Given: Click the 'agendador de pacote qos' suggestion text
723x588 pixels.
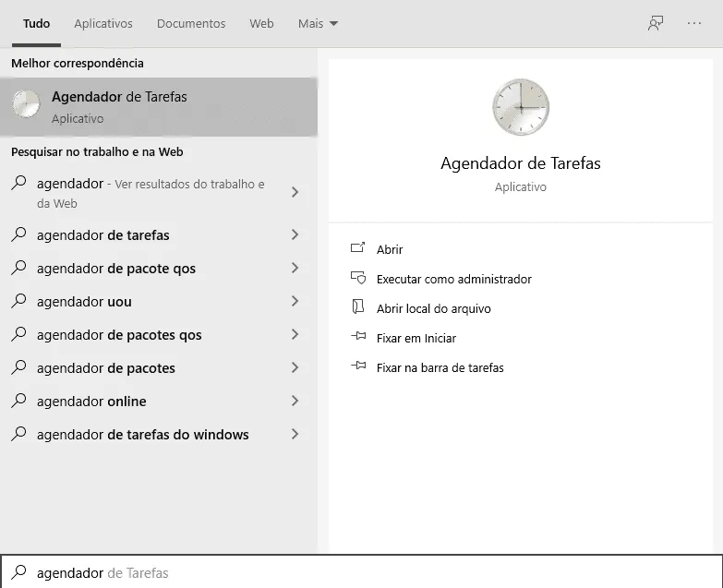Looking at the screenshot, I should click(x=116, y=269).
